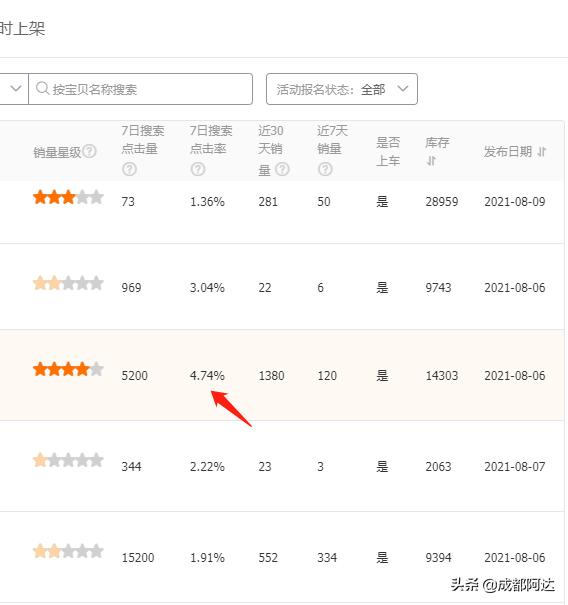This screenshot has height=605, width=568.
Task: Sort by 发布日期 using sort arrows
Action: coord(541,152)
